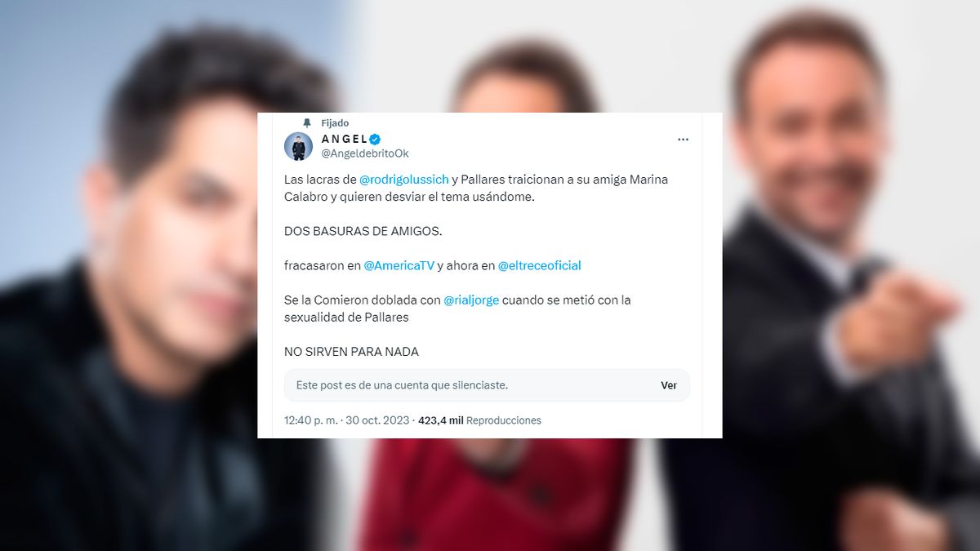Image resolution: width=980 pixels, height=551 pixels.
Task: Click the DOS BASURAS DE AMIGOS line
Action: point(363,231)
